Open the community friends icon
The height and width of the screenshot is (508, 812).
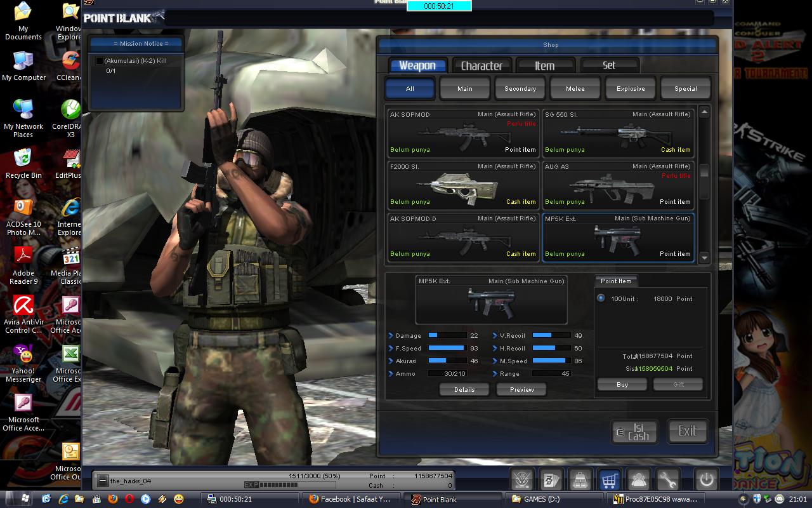coord(639,480)
